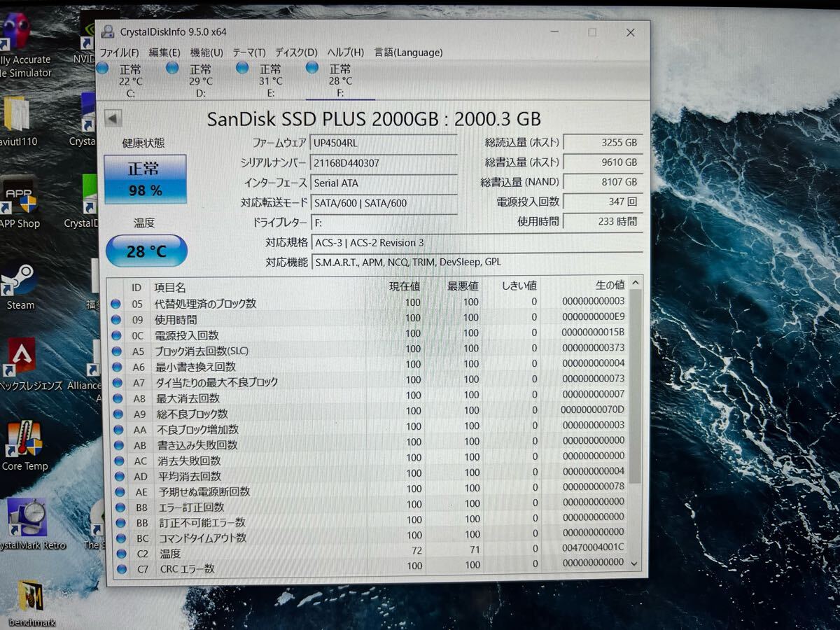Select the ブロック消去回数(SLC) row
This screenshot has height=630, width=840.
tap(369, 350)
